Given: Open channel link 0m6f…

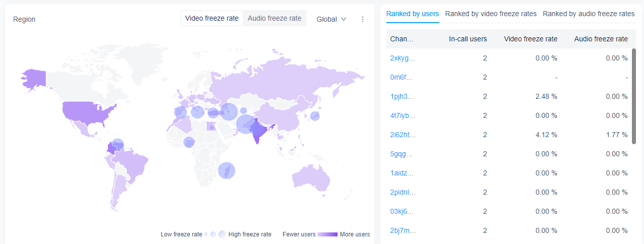Looking at the screenshot, I should pos(401,77).
